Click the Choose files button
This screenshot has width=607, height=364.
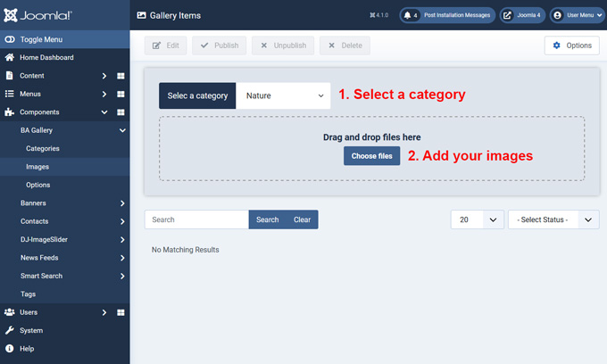(371, 156)
